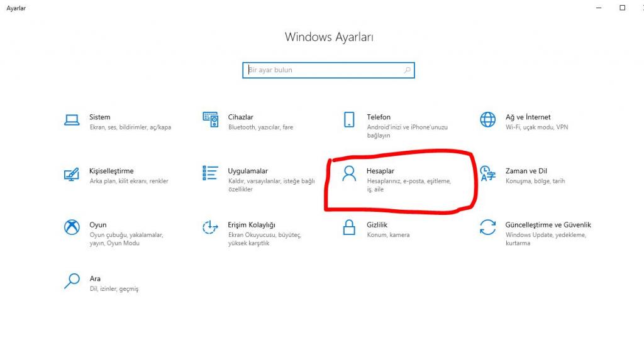This screenshot has height=338, width=644.
Task: Click 'Hesaplarınız, e-posta, eşitleme, iş, aile' text
Action: point(409,185)
